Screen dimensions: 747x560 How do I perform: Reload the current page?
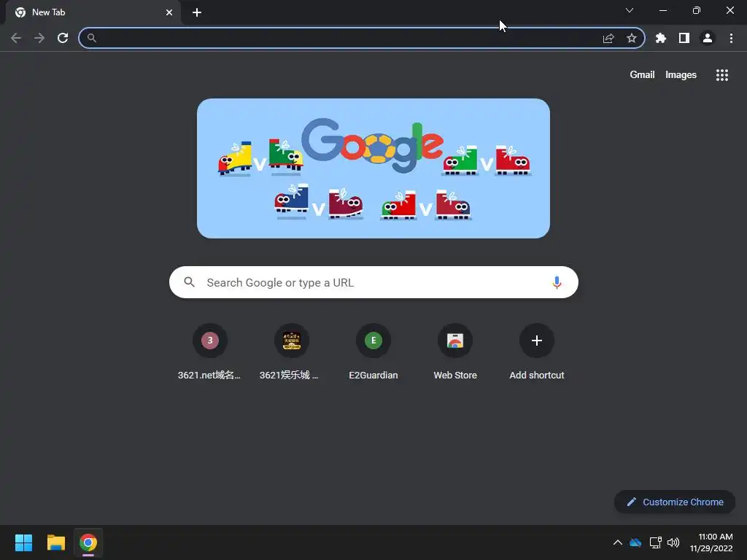(x=63, y=38)
